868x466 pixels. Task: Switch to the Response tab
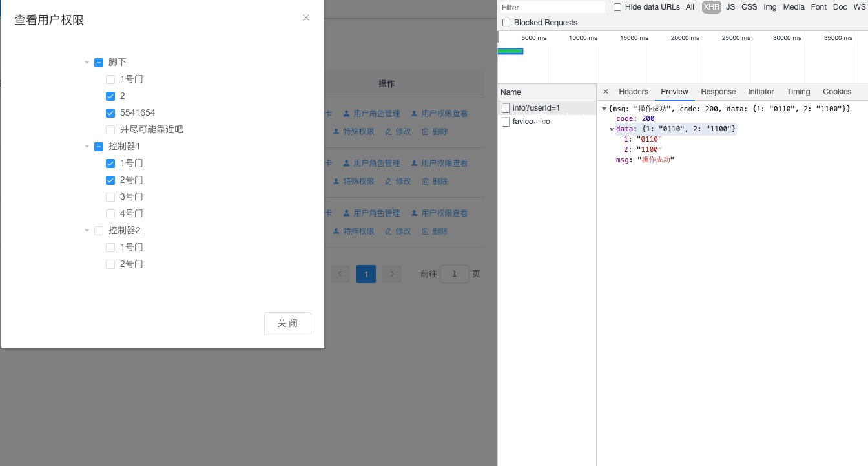coord(718,92)
